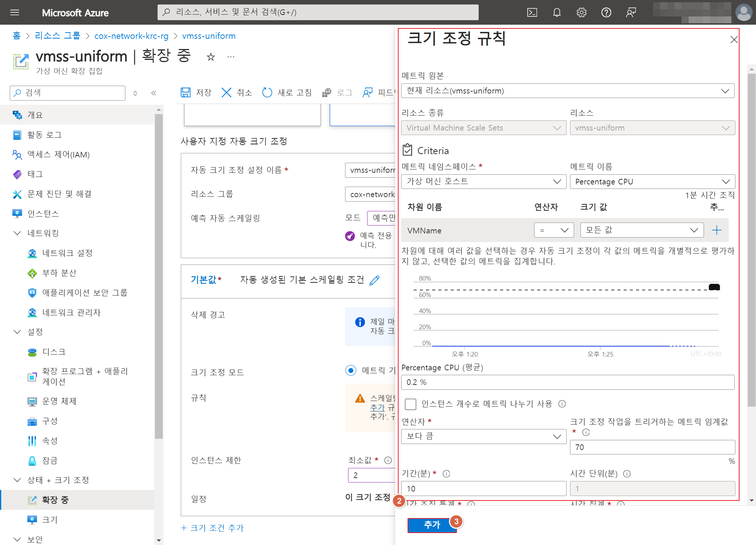This screenshot has width=756, height=545.
Task: Open Network settings (네트워크 설정) item
Action: click(77, 253)
